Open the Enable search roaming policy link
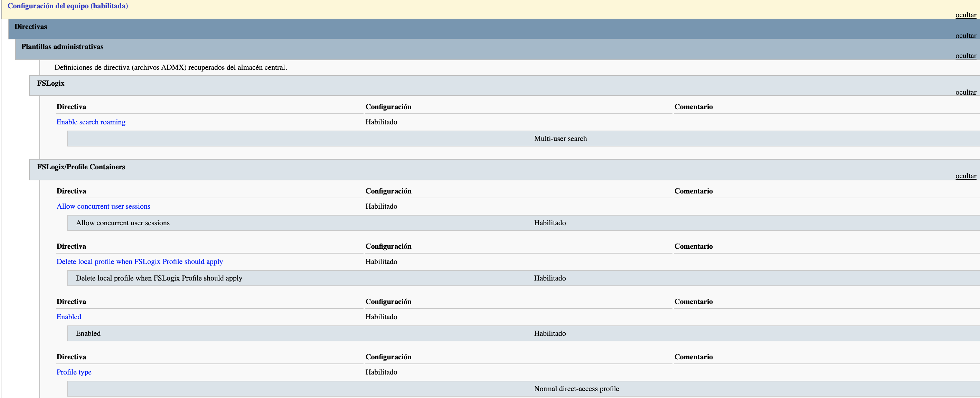 (91, 122)
